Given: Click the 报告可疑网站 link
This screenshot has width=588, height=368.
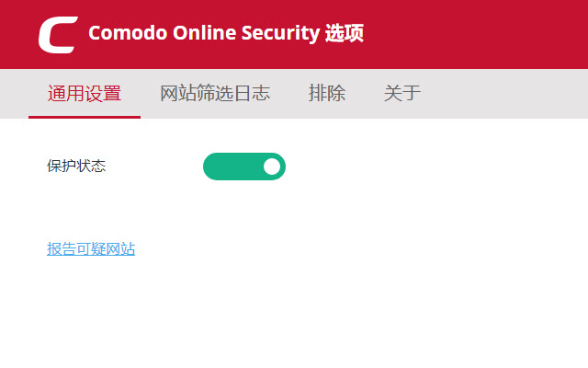Looking at the screenshot, I should point(91,248).
